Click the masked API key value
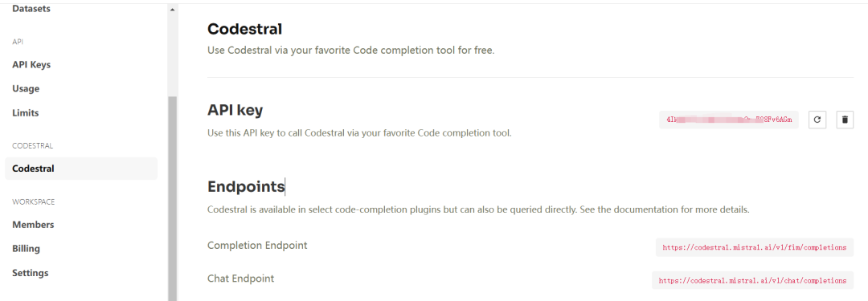The width and height of the screenshot is (868, 301). tap(728, 120)
